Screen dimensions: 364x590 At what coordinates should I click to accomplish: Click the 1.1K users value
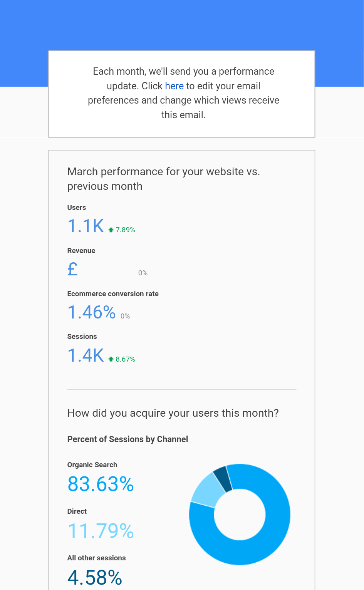point(86,226)
